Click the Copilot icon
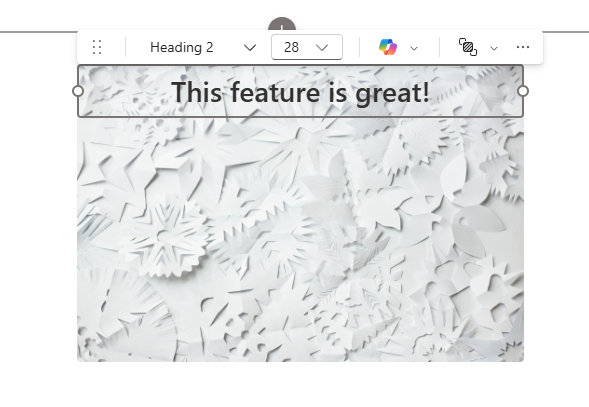 (x=388, y=47)
